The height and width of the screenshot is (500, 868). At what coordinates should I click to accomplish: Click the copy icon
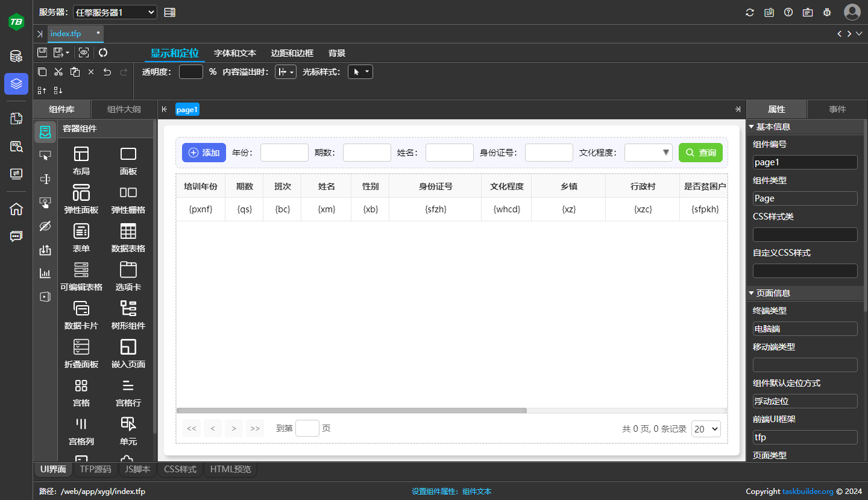coord(42,72)
